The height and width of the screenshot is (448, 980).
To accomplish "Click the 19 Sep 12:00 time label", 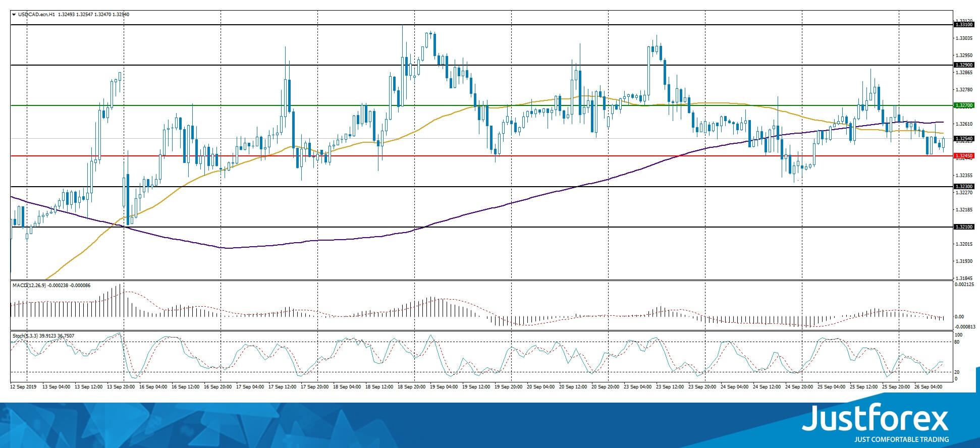I will 476,387.
